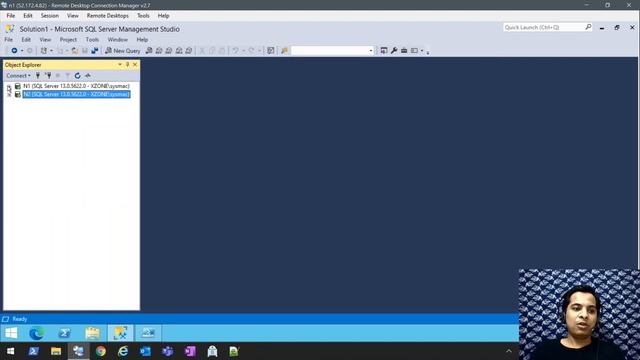Open Remote Desktop Manager's Tools menu
The height and width of the screenshot is (360, 640).
tap(143, 16)
